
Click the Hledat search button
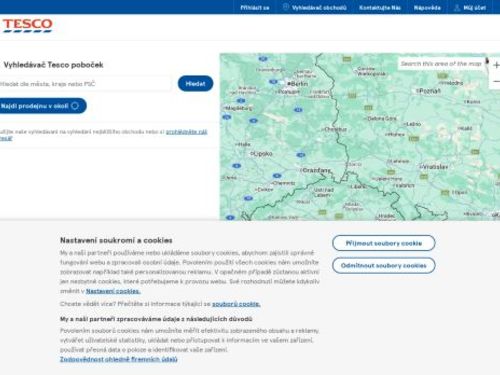[195, 84]
